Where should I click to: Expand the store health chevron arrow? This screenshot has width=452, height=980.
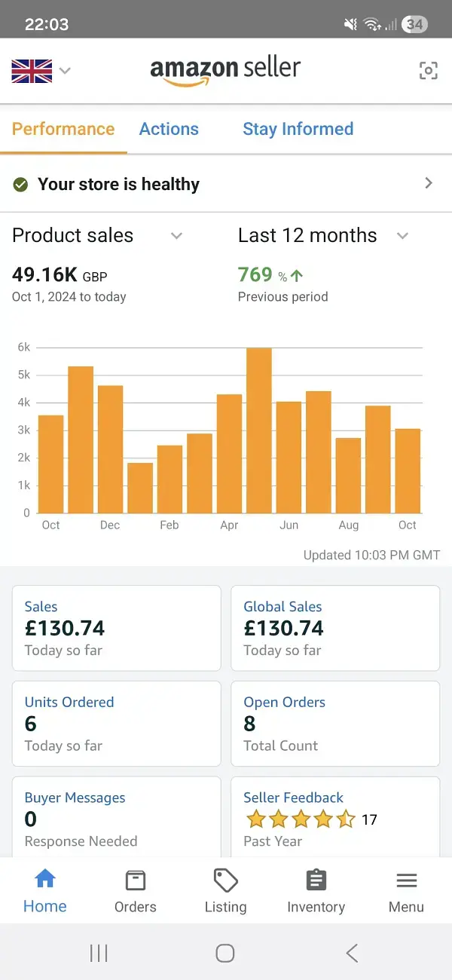pos(429,183)
